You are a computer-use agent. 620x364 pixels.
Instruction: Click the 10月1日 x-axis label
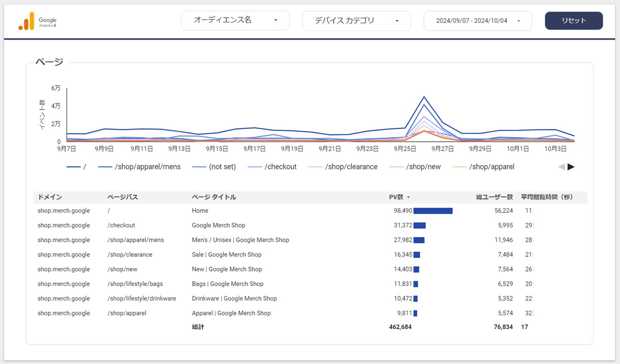point(518,149)
